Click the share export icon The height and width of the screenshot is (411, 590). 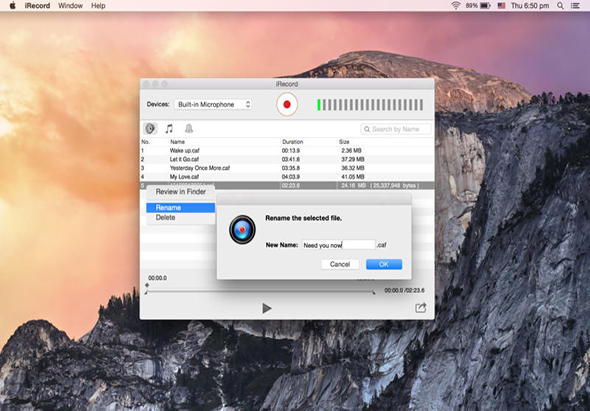[x=421, y=308]
